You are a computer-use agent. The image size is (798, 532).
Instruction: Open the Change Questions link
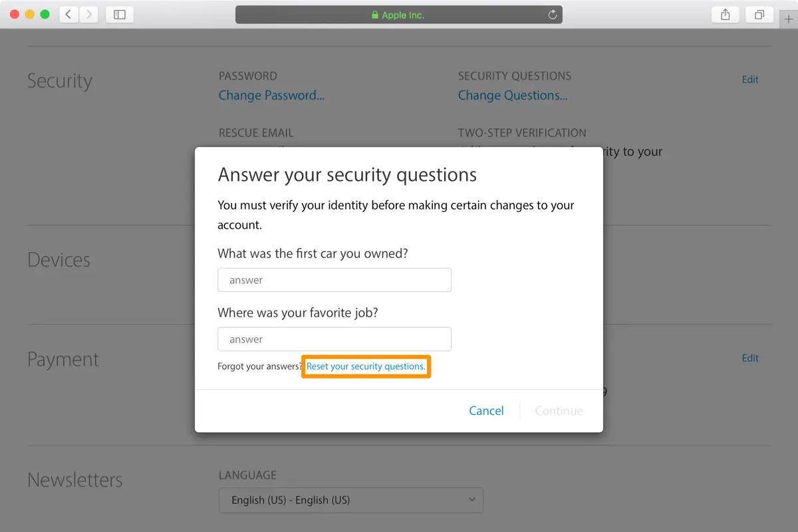(513, 95)
